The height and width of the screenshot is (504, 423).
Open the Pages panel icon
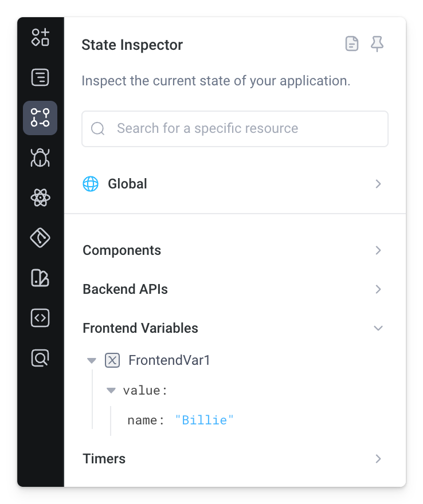pyautogui.click(x=40, y=77)
